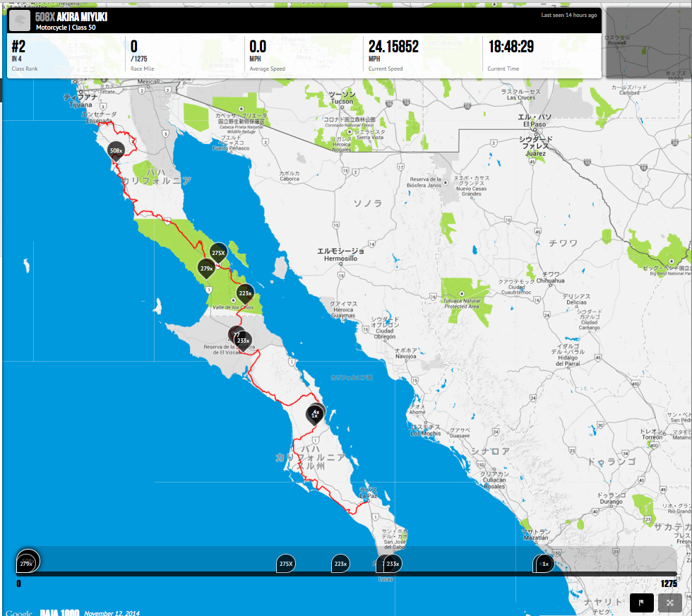
Task: Select the 279x pin on the map
Action: [x=206, y=268]
